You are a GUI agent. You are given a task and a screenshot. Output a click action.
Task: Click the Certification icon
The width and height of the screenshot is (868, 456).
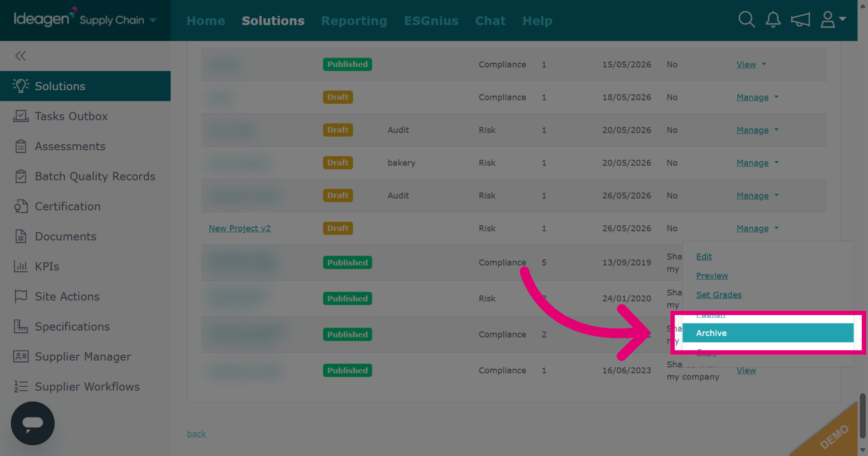click(x=21, y=206)
